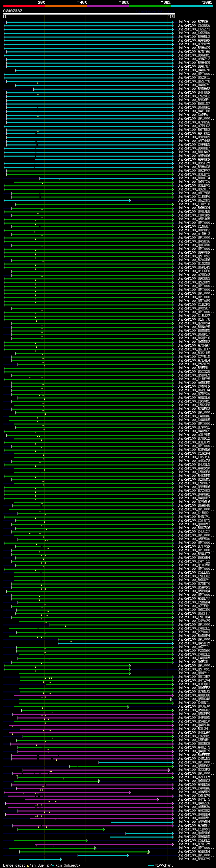Click UniRef100_O15258 label
This screenshot has width=216, height=868.
coord(194,264)
